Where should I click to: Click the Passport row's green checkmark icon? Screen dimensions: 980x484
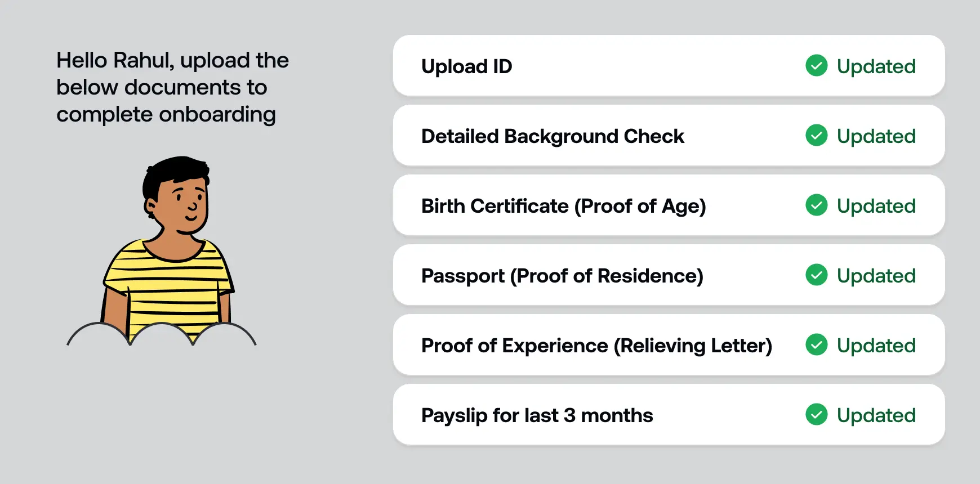tap(816, 275)
